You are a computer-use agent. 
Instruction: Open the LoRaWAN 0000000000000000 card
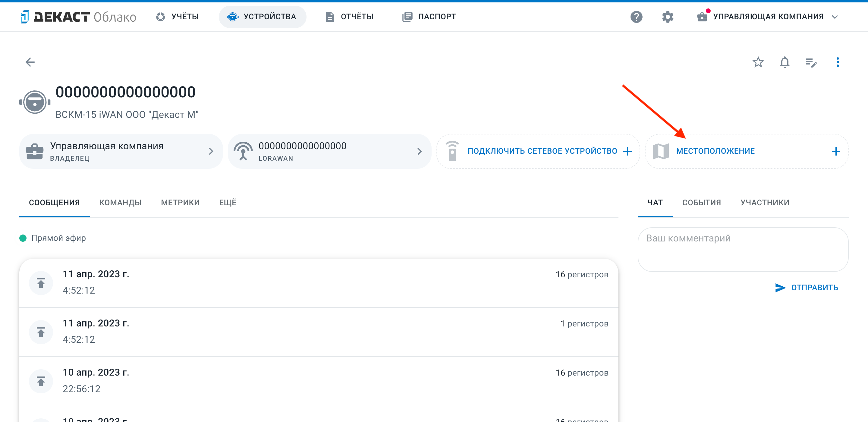329,151
